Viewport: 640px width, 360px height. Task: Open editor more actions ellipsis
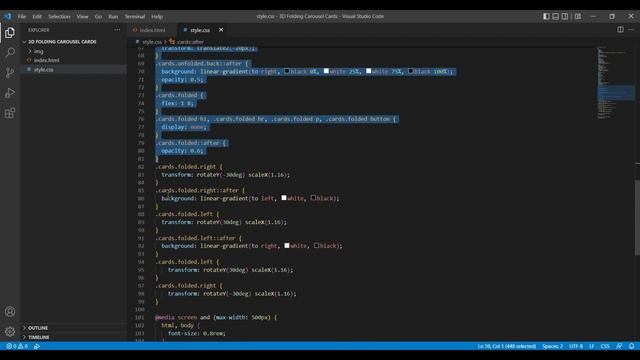631,29
